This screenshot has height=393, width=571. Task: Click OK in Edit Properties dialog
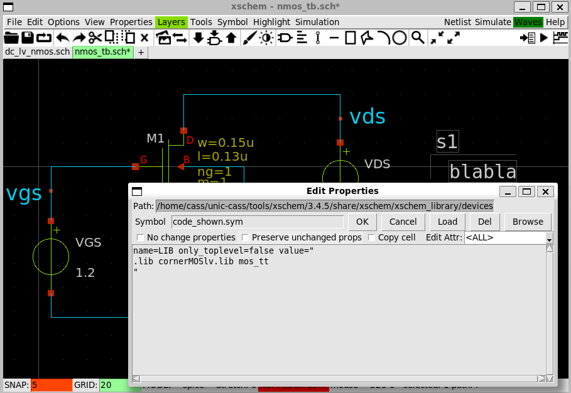click(x=362, y=222)
